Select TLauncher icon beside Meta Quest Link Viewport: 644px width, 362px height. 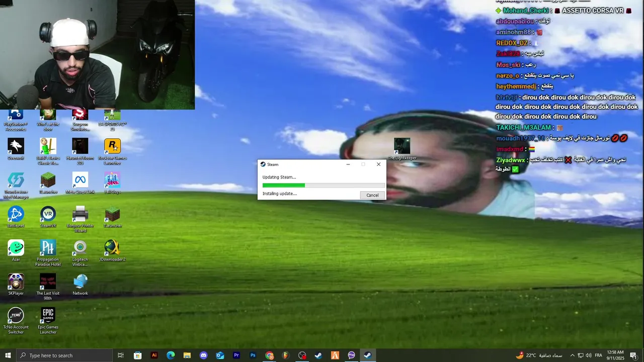(x=48, y=183)
